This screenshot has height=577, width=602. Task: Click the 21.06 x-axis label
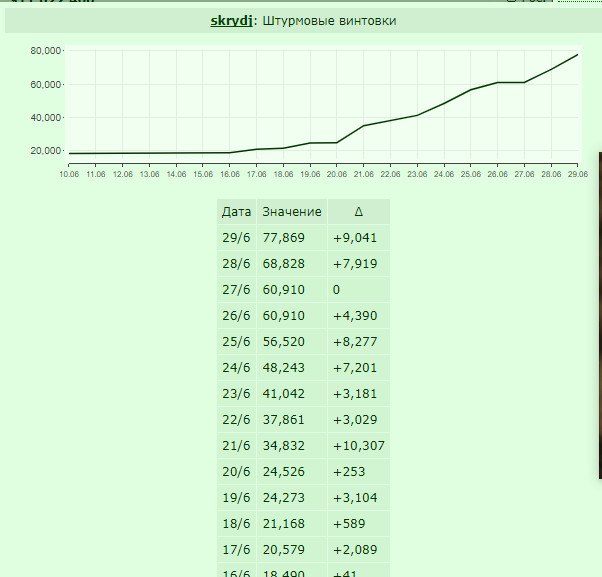click(364, 174)
